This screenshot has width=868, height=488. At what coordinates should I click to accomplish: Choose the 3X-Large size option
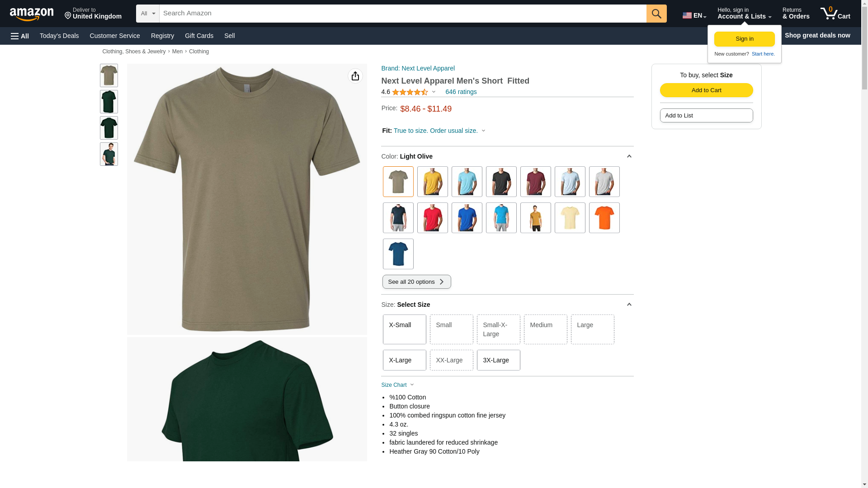coord(498,360)
